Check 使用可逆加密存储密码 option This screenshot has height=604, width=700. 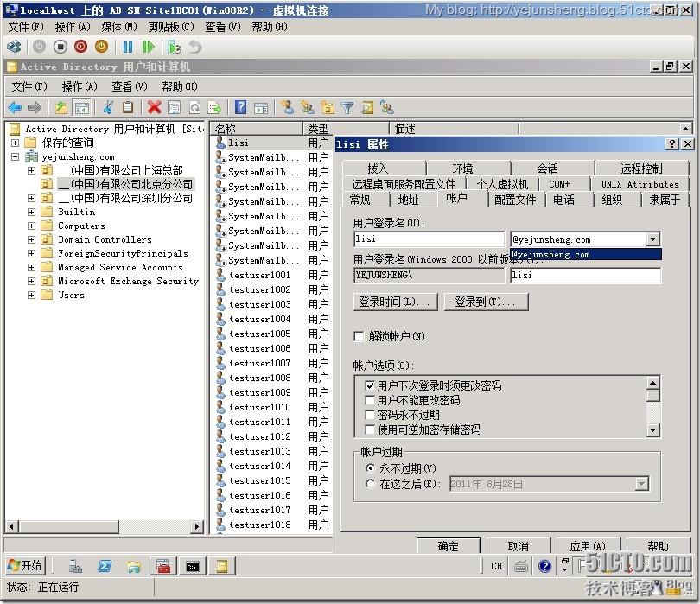click(370, 429)
